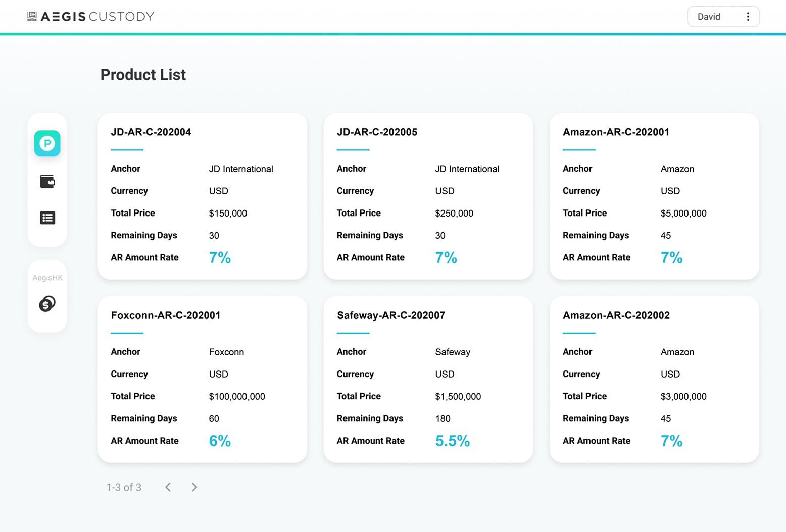Open the Foxconn-AR-C-202001 product card title
Viewport: 786px width, 532px height.
pos(166,315)
